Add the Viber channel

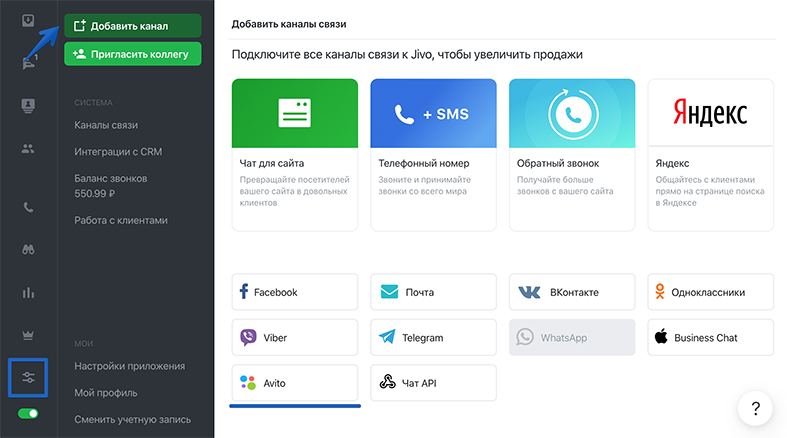295,338
